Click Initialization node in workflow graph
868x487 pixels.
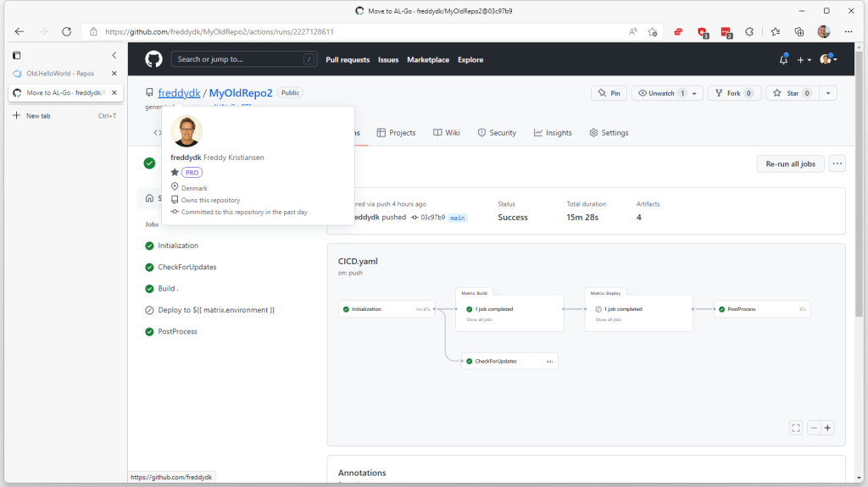(x=387, y=309)
